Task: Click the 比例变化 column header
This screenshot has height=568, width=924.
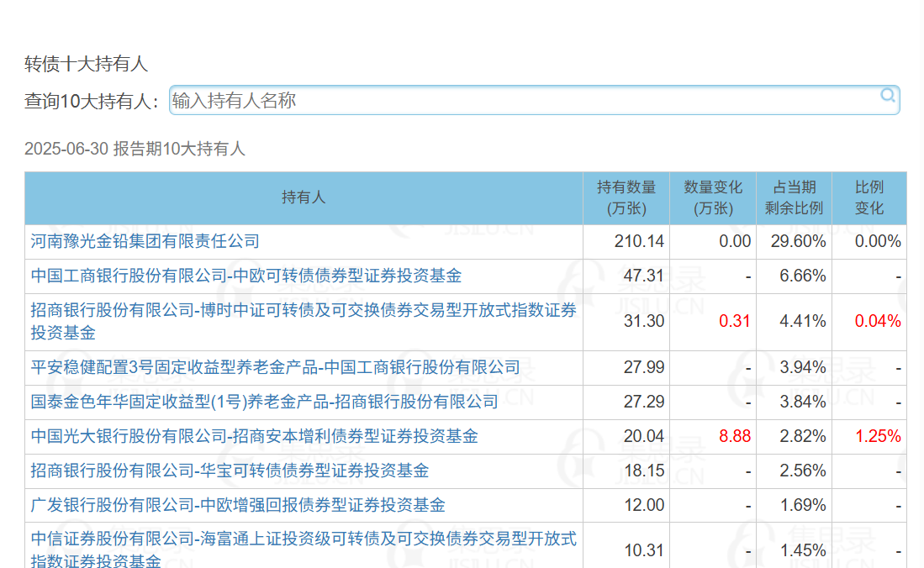Action: [x=869, y=198]
